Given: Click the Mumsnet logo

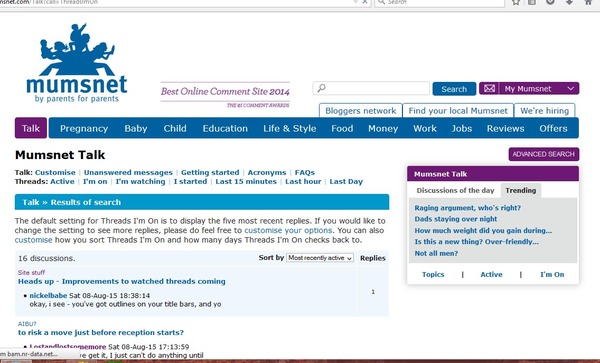Looking at the screenshot, I should pos(77,63).
